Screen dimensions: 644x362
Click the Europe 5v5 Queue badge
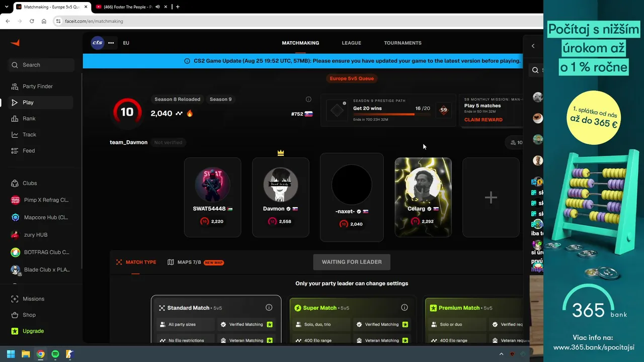(352, 78)
